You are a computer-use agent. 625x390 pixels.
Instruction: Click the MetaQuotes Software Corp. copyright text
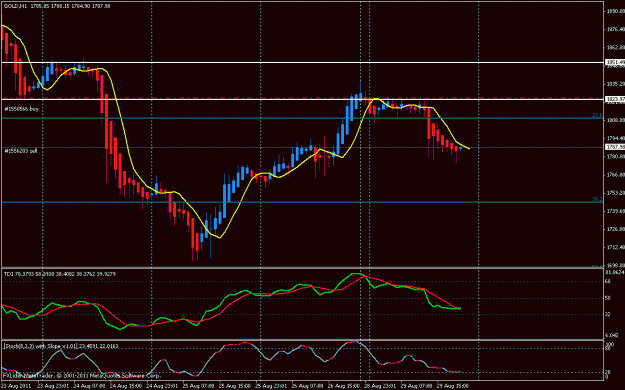tap(82, 376)
